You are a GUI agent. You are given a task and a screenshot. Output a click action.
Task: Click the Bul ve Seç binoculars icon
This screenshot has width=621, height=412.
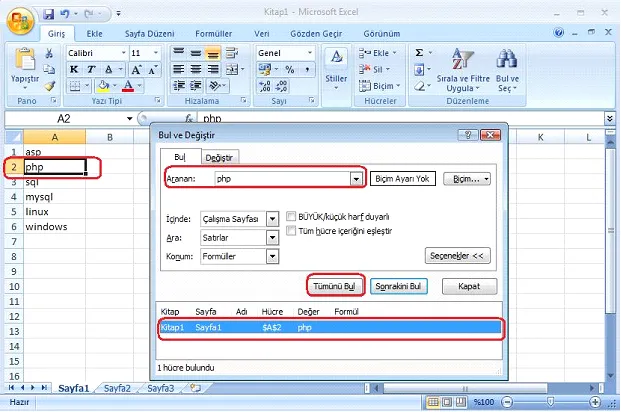507,62
